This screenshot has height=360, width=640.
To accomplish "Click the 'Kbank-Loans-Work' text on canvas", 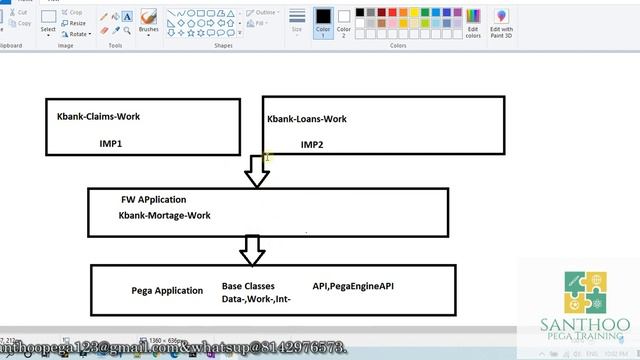I will [307, 119].
